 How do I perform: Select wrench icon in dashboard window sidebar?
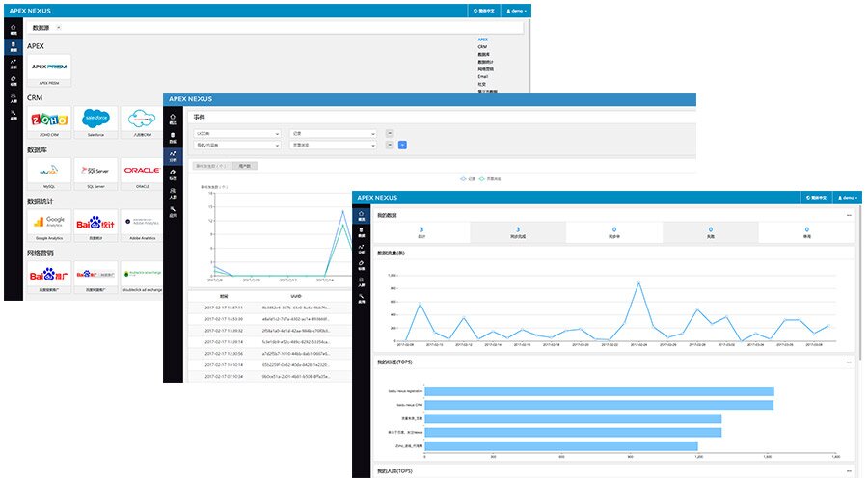coord(362,298)
